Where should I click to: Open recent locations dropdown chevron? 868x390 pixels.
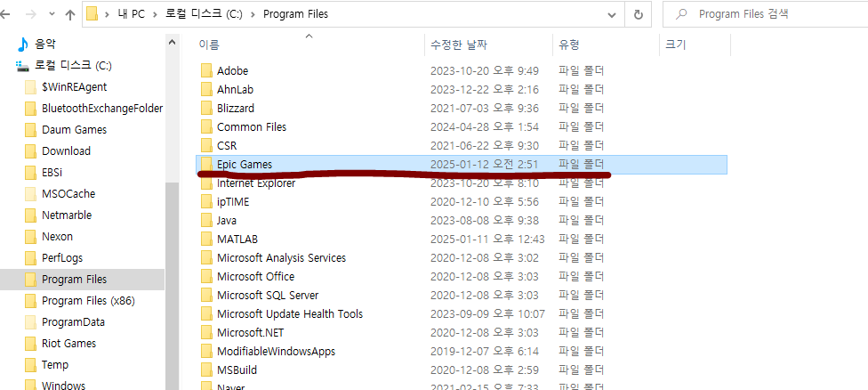coord(52,15)
